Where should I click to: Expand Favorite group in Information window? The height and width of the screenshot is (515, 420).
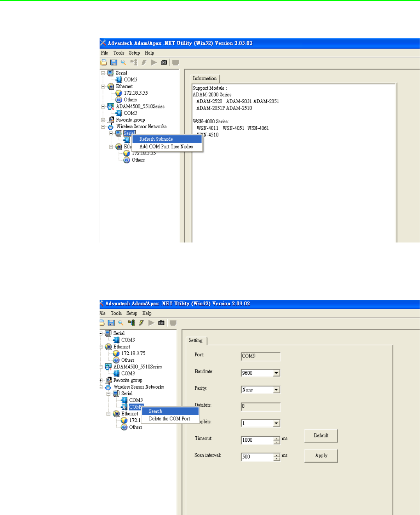(x=103, y=120)
